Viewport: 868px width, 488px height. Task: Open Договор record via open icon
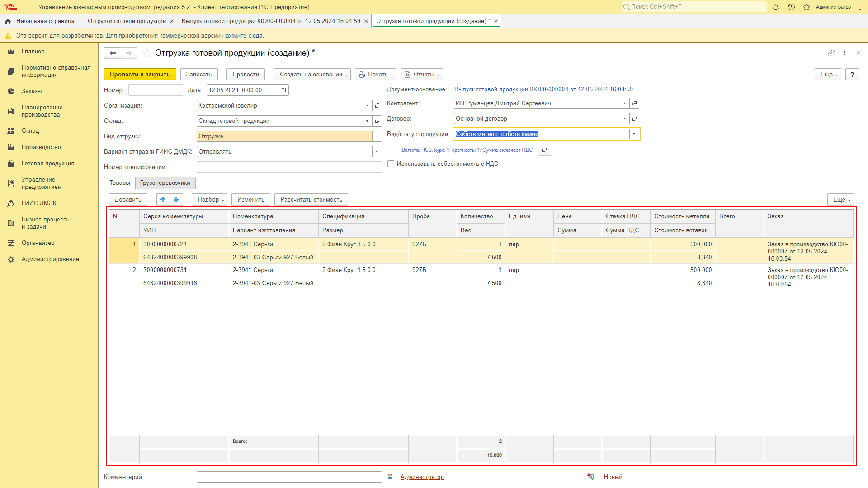tap(634, 119)
